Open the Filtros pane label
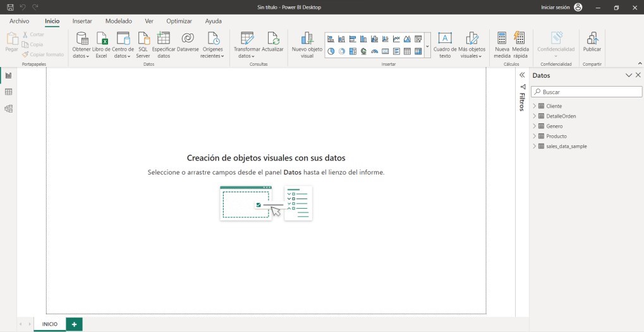Viewport: 644px width, 332px height. (522, 102)
